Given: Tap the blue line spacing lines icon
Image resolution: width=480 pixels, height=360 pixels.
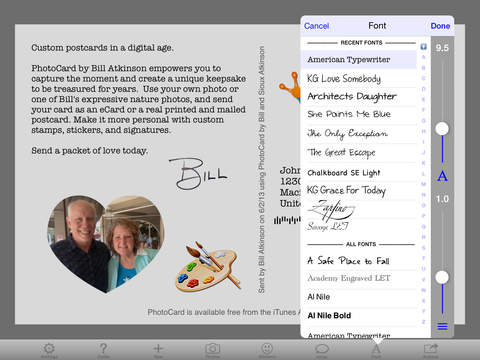Looking at the screenshot, I should point(442,326).
